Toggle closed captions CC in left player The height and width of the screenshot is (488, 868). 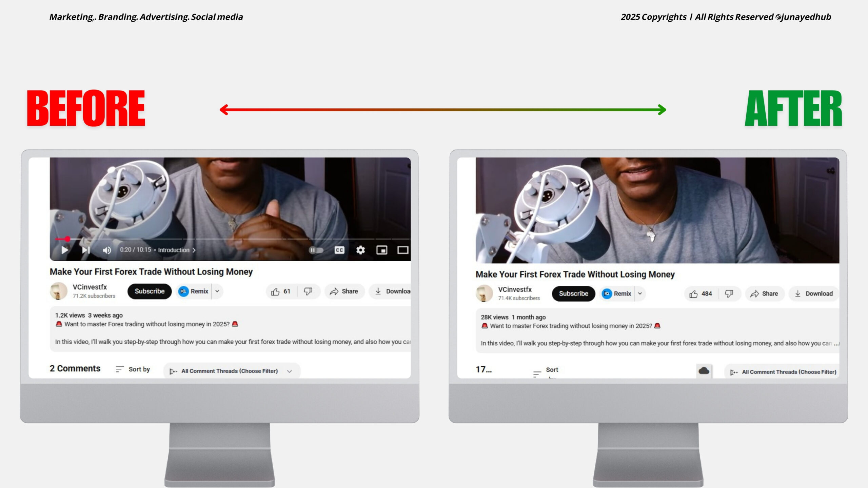point(339,250)
